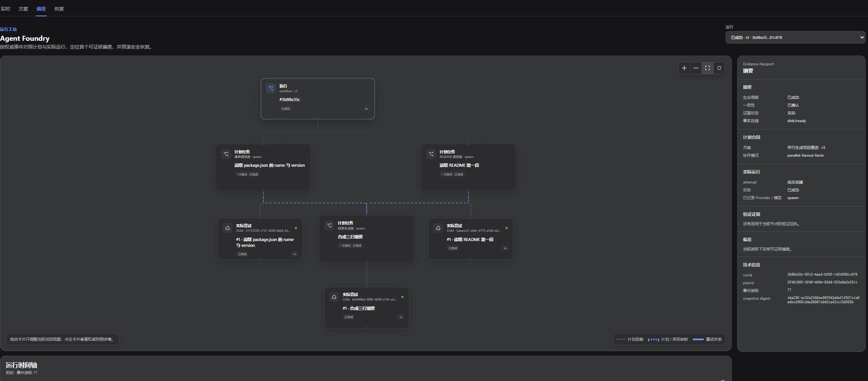Click green status dot on package.json attempt card
This screenshot has width=868, height=381.
pos(296,228)
